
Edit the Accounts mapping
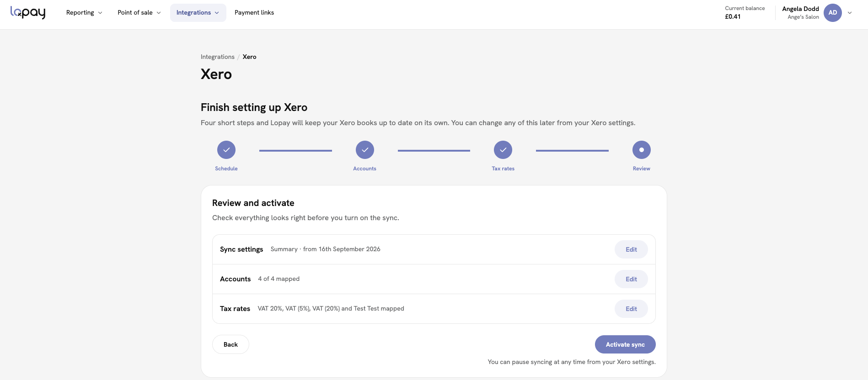click(631, 279)
